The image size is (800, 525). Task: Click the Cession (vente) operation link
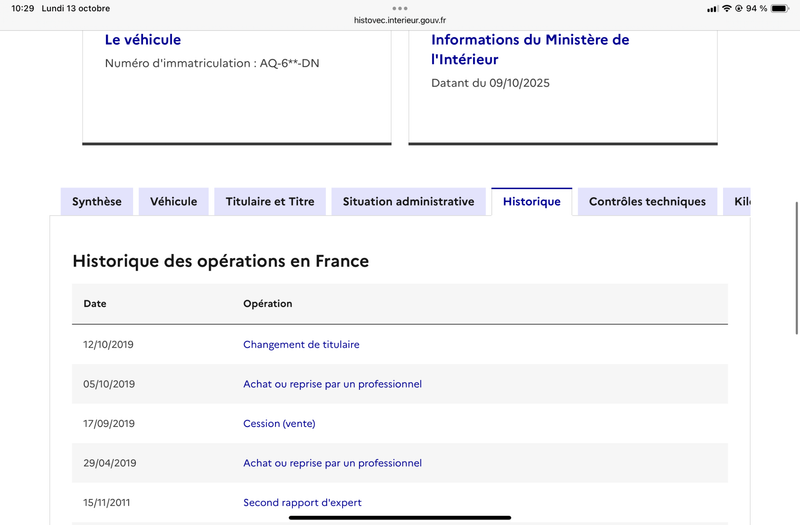point(279,423)
